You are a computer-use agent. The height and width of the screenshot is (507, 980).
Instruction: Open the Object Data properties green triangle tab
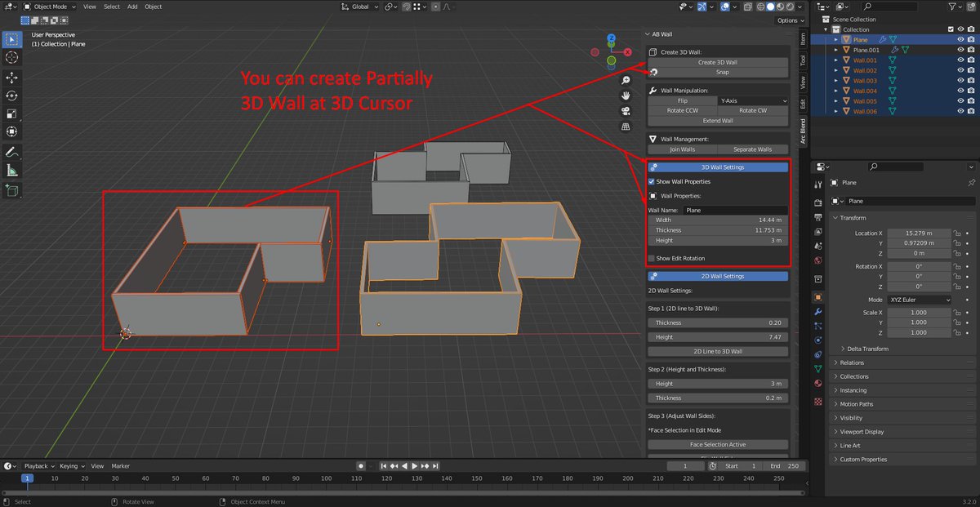coord(818,369)
